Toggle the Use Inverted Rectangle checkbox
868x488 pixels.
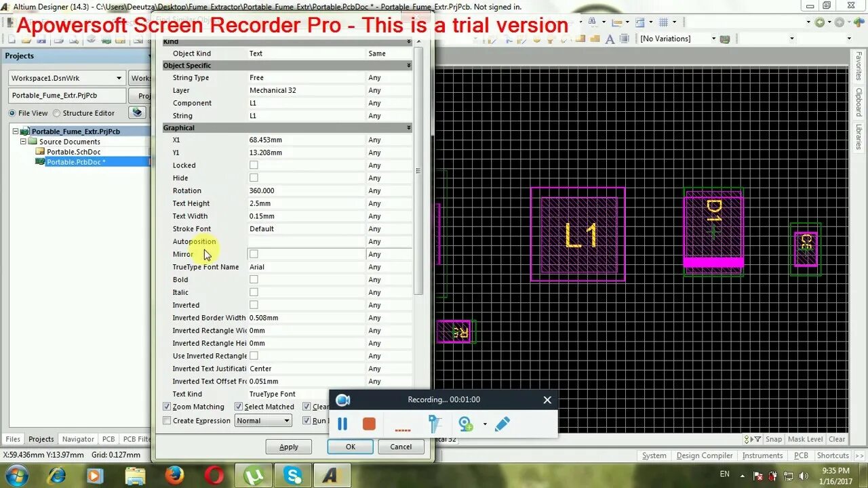[254, 356]
